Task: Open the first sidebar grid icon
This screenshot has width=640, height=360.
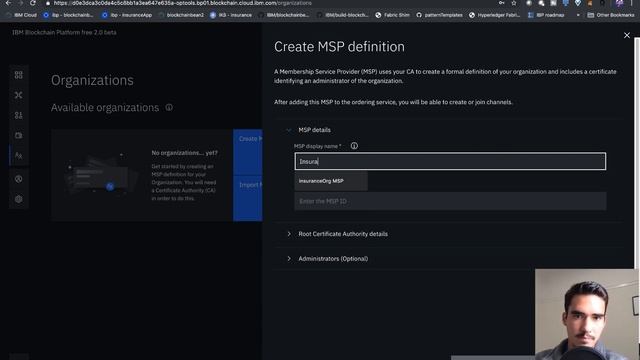Action: [x=18, y=75]
